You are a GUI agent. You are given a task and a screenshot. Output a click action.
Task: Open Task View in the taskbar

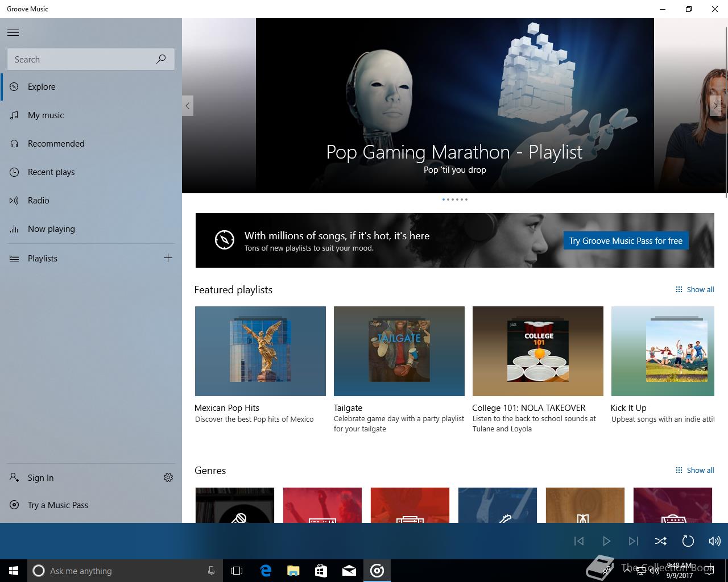[237, 571]
